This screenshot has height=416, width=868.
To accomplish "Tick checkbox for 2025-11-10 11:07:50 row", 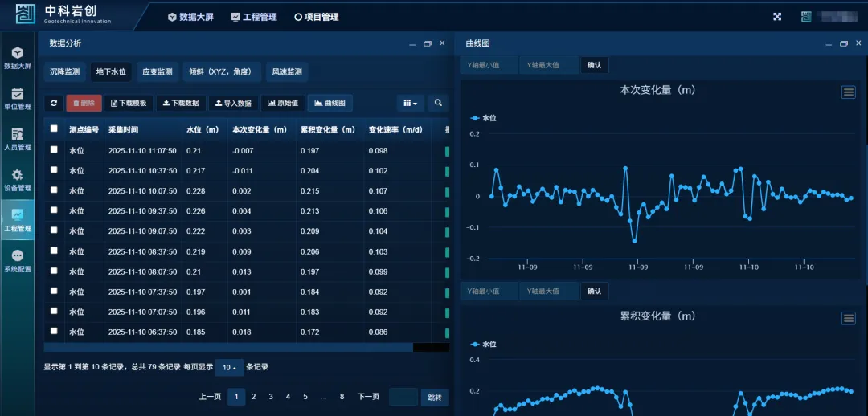I will (x=54, y=149).
